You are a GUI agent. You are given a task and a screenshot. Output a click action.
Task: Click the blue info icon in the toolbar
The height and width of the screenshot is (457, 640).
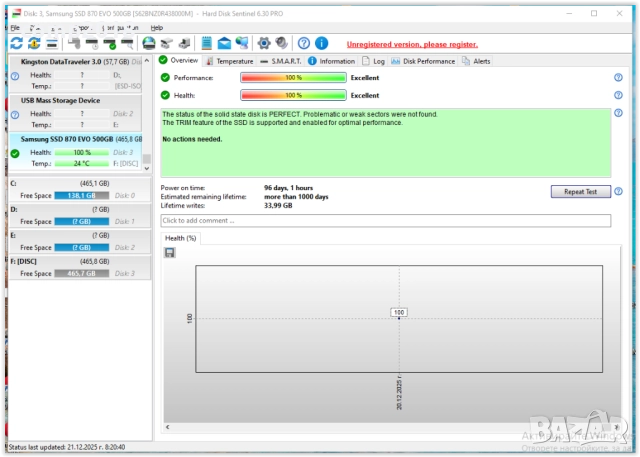pyautogui.click(x=322, y=44)
